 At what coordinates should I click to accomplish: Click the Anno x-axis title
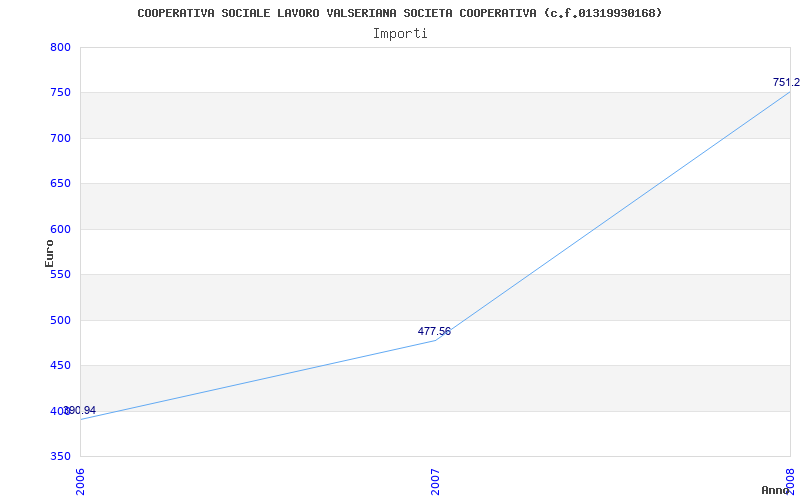pyautogui.click(x=775, y=490)
